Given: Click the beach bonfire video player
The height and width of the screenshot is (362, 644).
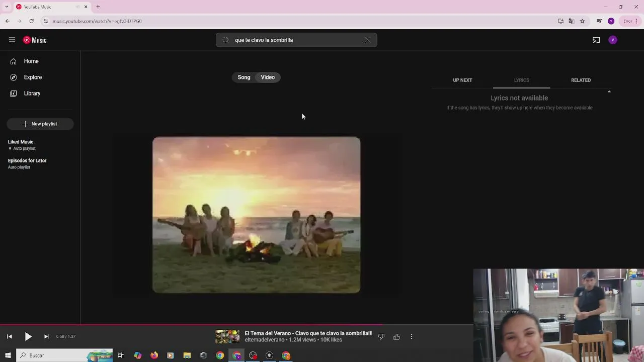Looking at the screenshot, I should point(256,215).
